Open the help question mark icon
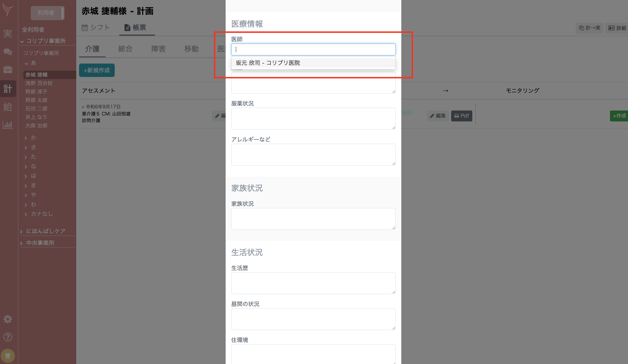 pos(8,337)
